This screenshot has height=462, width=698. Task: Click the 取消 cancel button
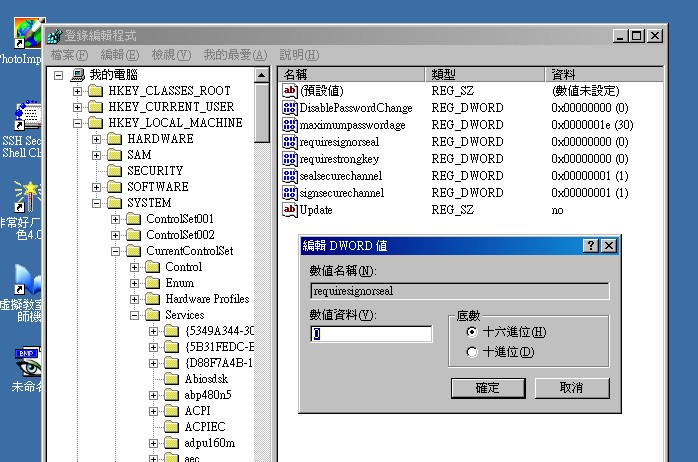(x=571, y=387)
